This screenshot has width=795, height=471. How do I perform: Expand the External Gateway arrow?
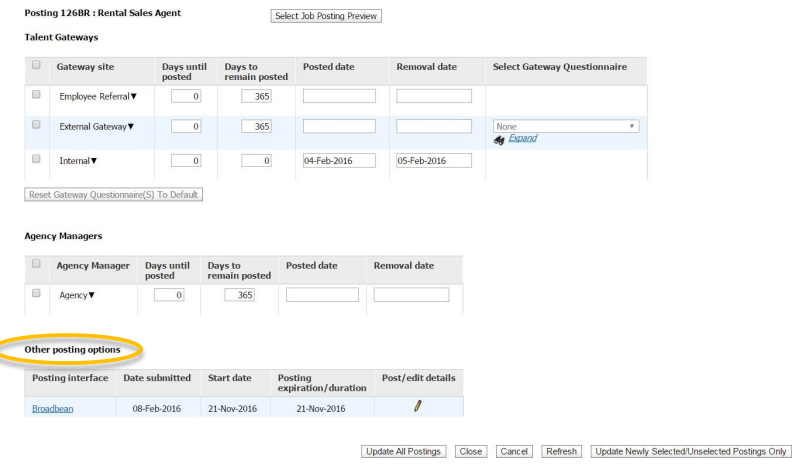coord(131,127)
